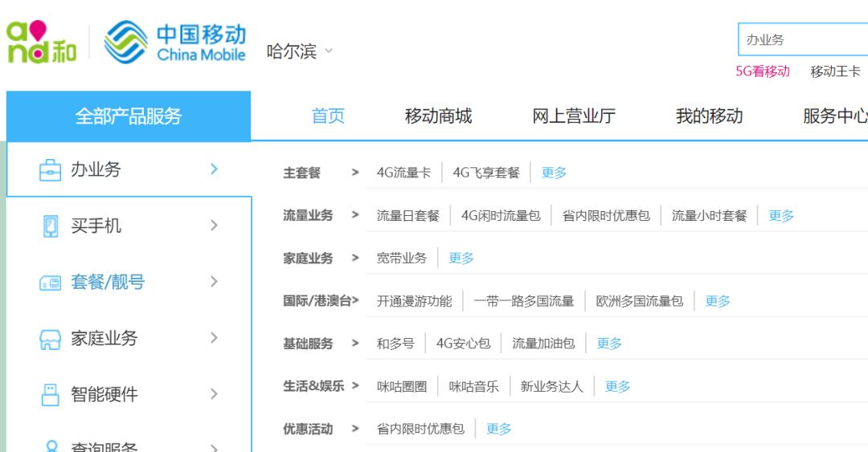This screenshot has height=452, width=868.
Task: Open the 一带一路多国流量 link
Action: (524, 301)
